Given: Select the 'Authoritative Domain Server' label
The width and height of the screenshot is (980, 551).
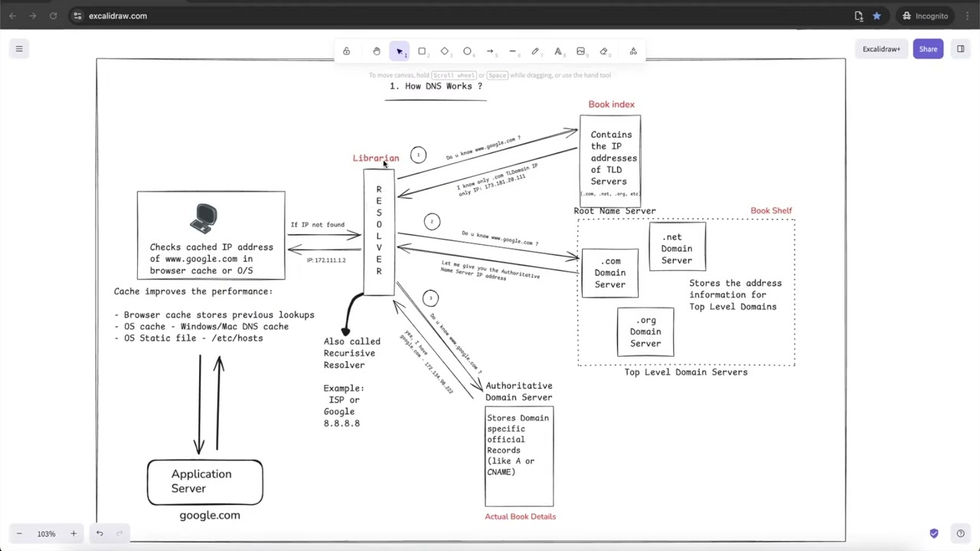Looking at the screenshot, I should (518, 392).
